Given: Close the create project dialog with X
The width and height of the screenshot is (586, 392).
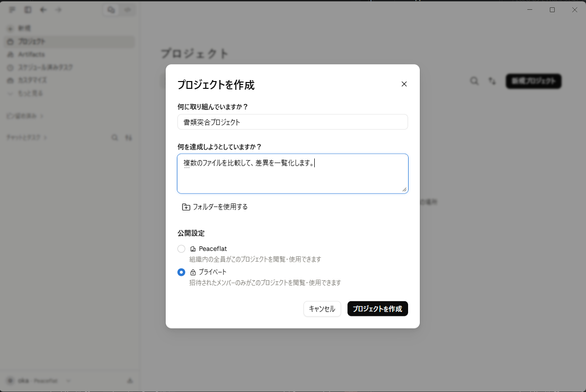Looking at the screenshot, I should 404,84.
